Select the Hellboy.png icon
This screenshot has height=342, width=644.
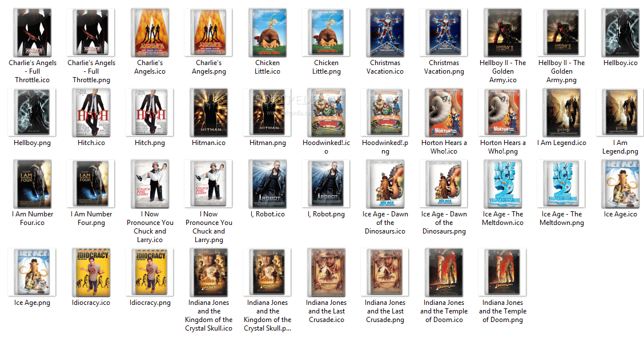[32, 112]
